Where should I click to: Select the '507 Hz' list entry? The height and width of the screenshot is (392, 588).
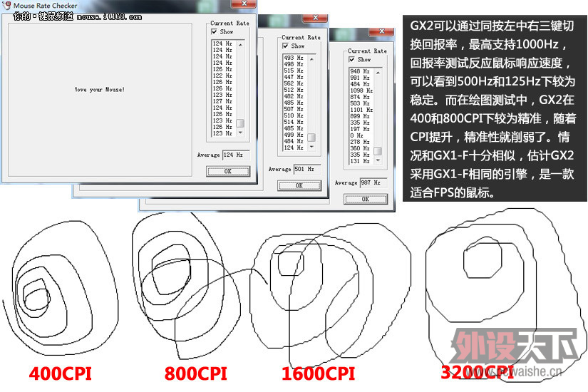294,109
